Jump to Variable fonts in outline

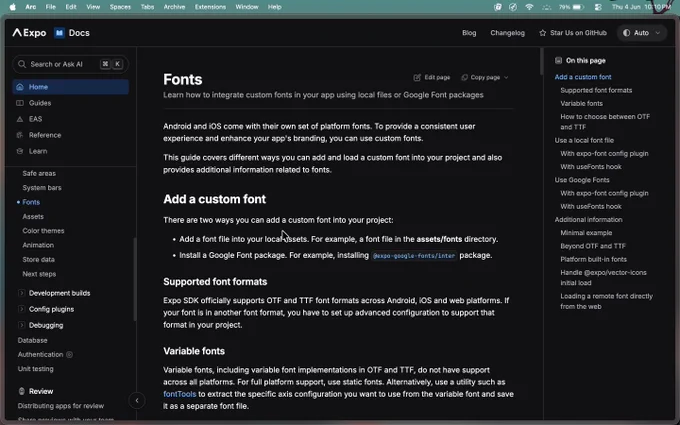pyautogui.click(x=581, y=103)
